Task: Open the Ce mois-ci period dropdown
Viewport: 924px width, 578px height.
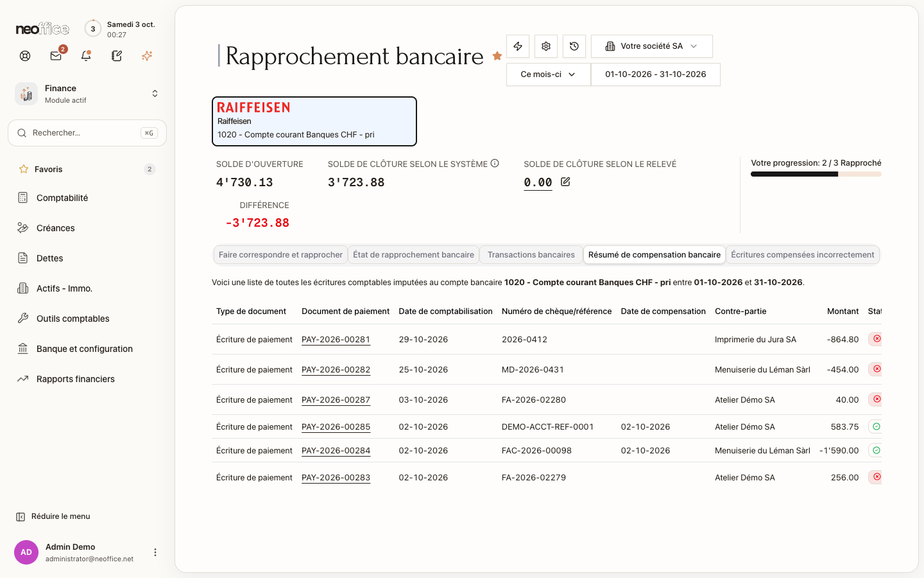Action: (549, 74)
